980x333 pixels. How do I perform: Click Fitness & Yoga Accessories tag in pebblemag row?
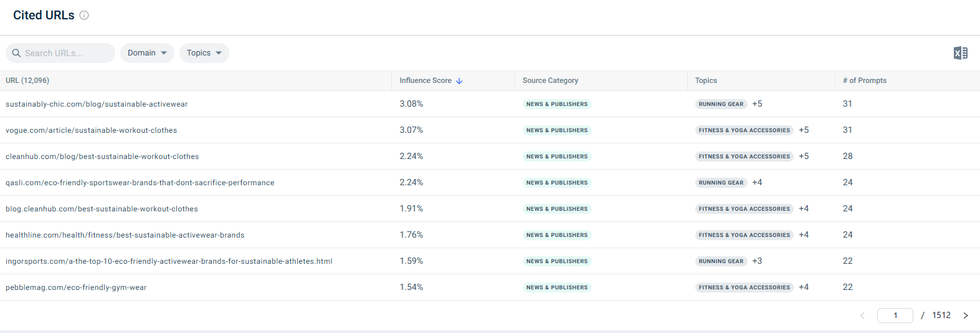tap(744, 287)
